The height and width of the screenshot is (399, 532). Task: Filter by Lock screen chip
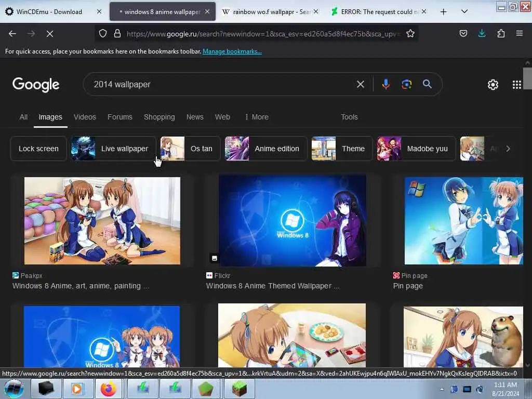pyautogui.click(x=38, y=149)
